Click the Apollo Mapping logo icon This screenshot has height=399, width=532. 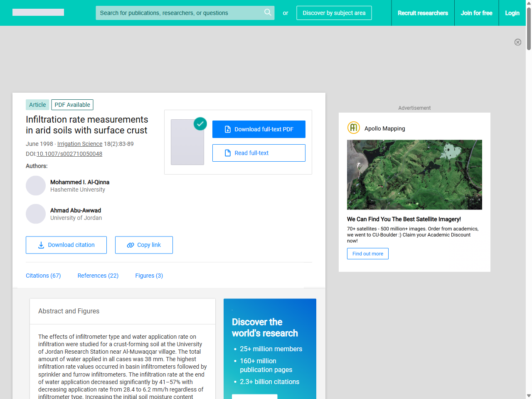353,128
